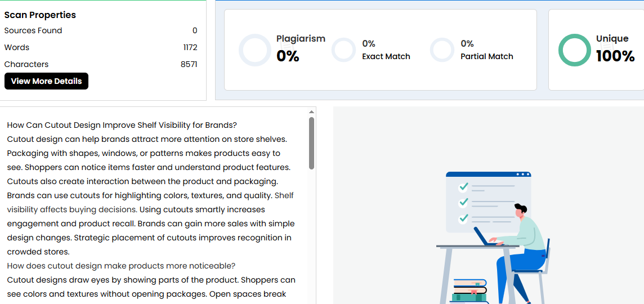This screenshot has height=304, width=644.
Task: Click the "How does cutout design" subheading
Action: [x=121, y=266]
